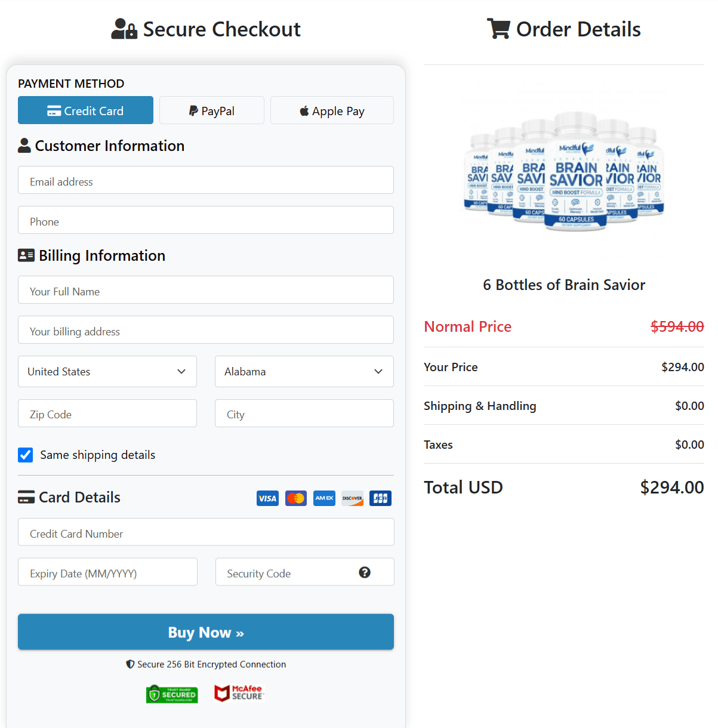
Task: Click the Visa card icon
Action: pos(267,498)
